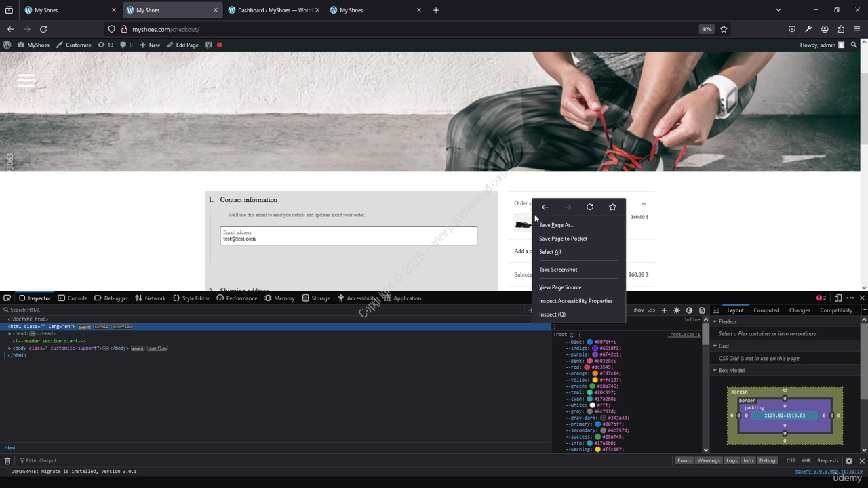Toggle Responsive Design Mode icon
This screenshot has width=868, height=488.
(x=838, y=298)
